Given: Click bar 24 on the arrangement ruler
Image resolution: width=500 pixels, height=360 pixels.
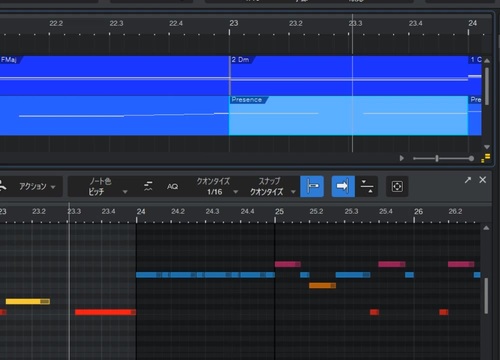Looking at the screenshot, I should (x=472, y=23).
